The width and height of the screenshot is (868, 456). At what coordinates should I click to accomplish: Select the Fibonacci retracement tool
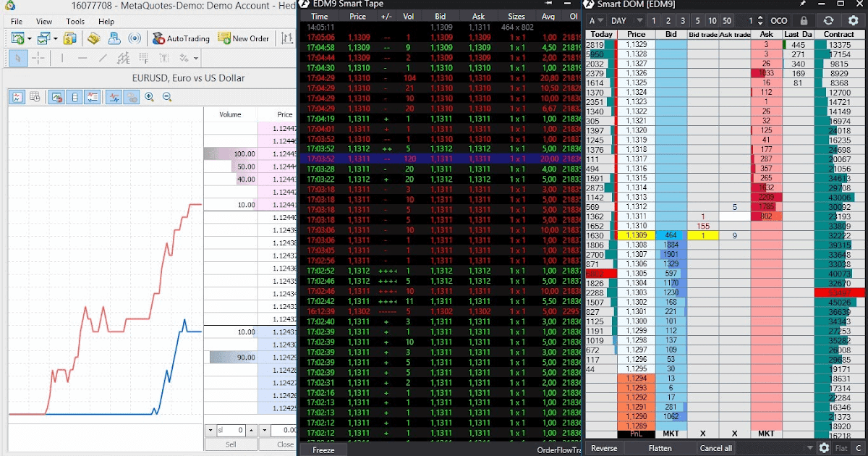click(x=143, y=58)
